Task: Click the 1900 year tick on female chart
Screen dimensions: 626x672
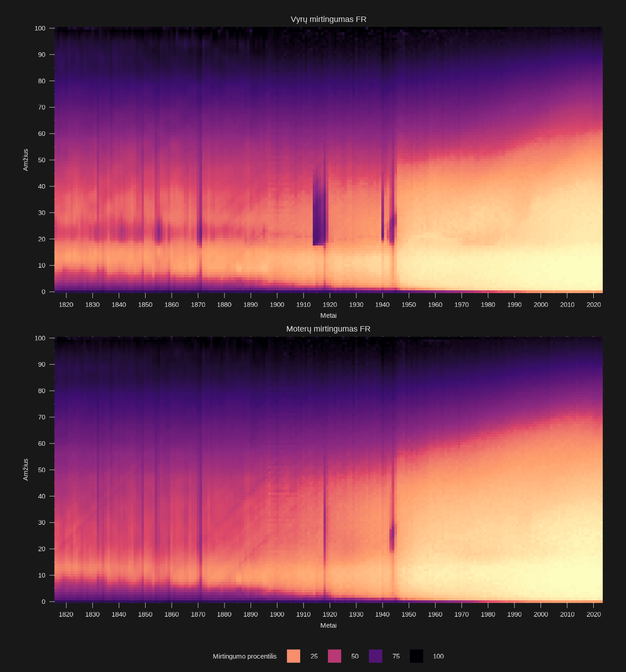Action: (277, 614)
